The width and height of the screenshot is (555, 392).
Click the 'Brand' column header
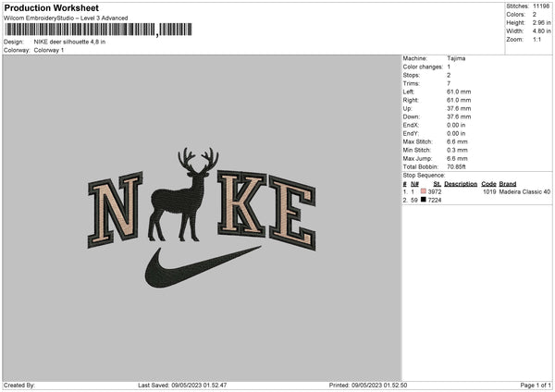coord(508,184)
